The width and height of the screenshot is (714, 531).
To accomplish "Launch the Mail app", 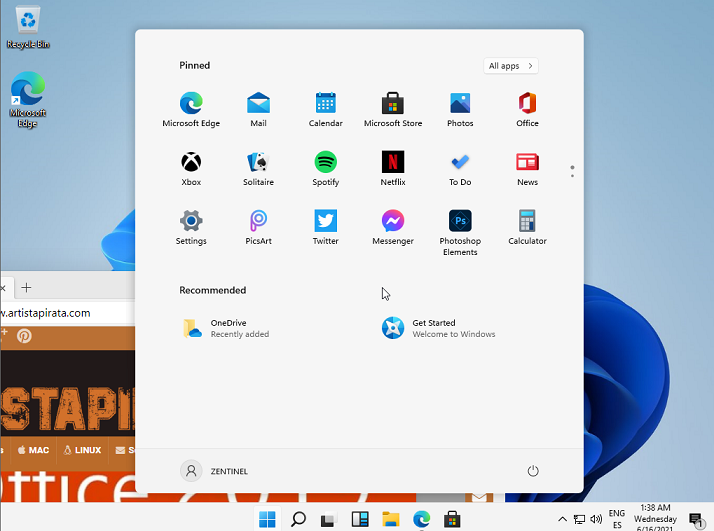I will (258, 109).
